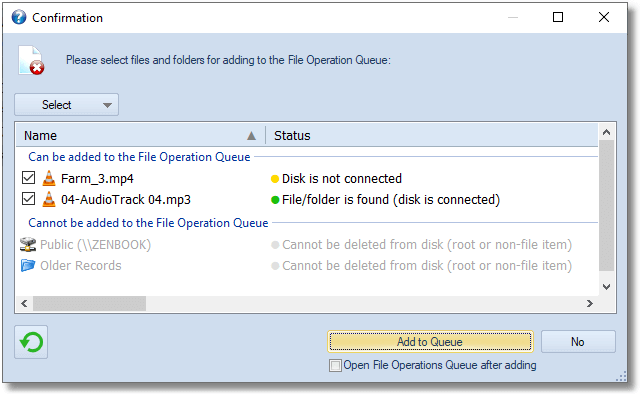This screenshot has height=397, width=642.
Task: Open the Select dropdown button
Action: pyautogui.click(x=67, y=105)
